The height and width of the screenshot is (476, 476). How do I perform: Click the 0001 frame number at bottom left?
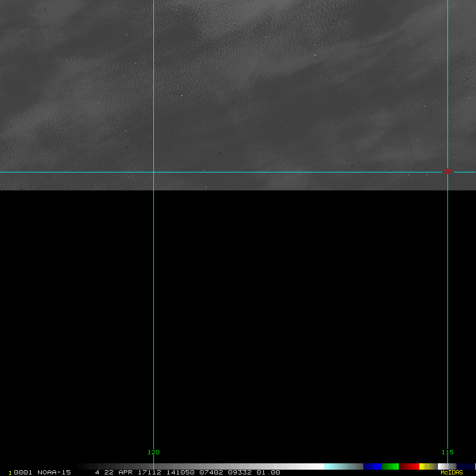pyautogui.click(x=22, y=472)
